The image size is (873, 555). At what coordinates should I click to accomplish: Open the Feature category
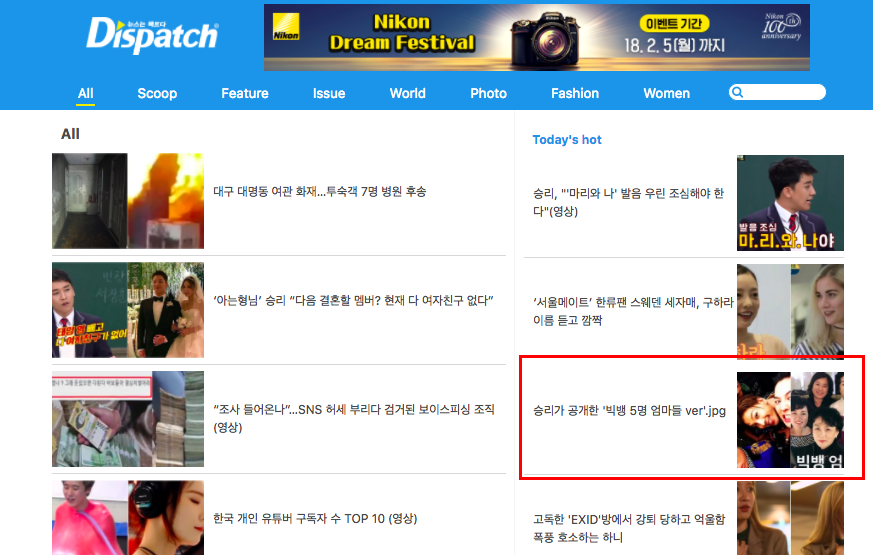245,94
